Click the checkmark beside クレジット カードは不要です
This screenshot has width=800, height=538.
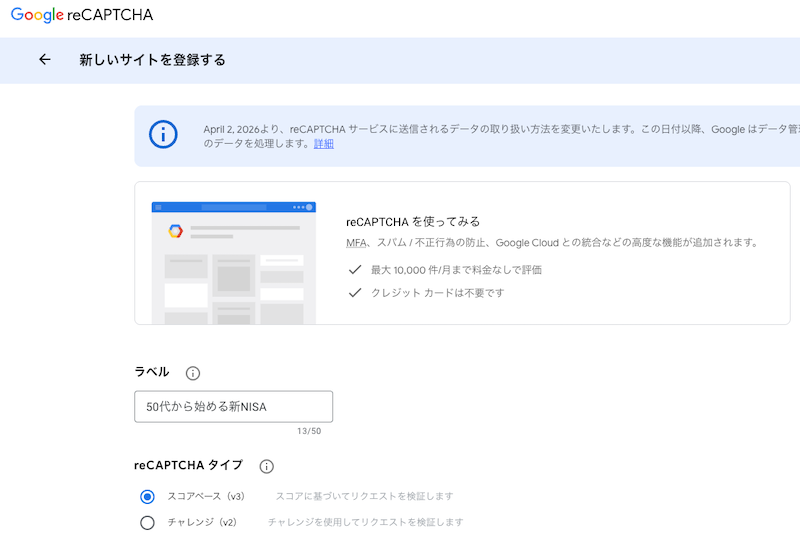[354, 293]
